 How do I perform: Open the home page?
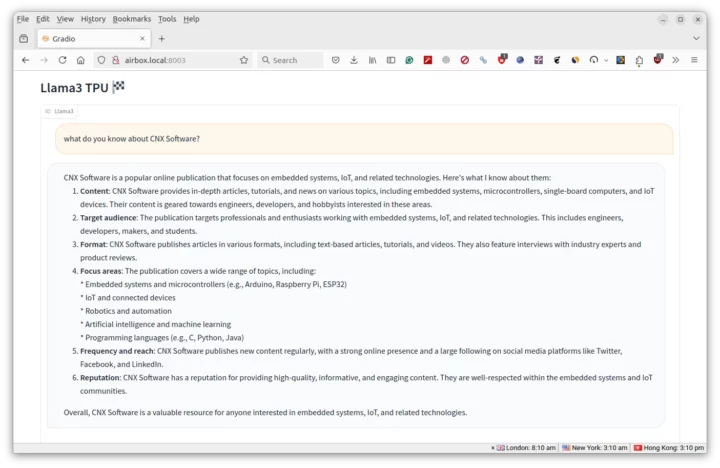pos(81,60)
